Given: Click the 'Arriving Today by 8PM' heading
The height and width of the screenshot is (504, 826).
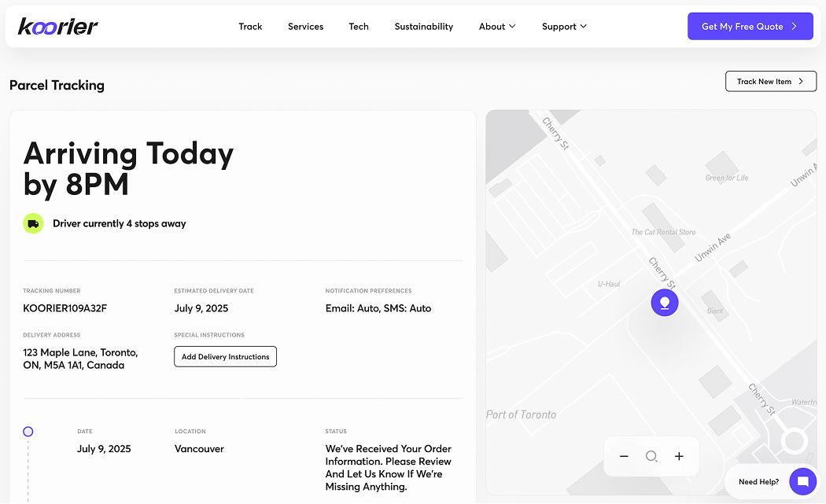Looking at the screenshot, I should click(128, 169).
